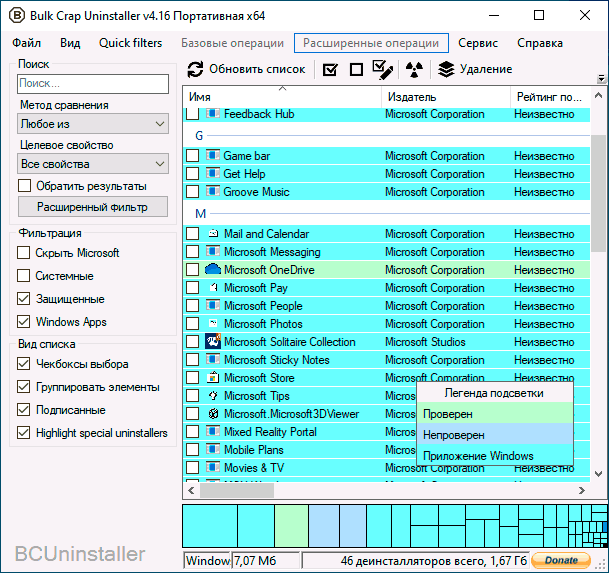
Task: Click the invert selection pencil-check icon
Action: (383, 70)
